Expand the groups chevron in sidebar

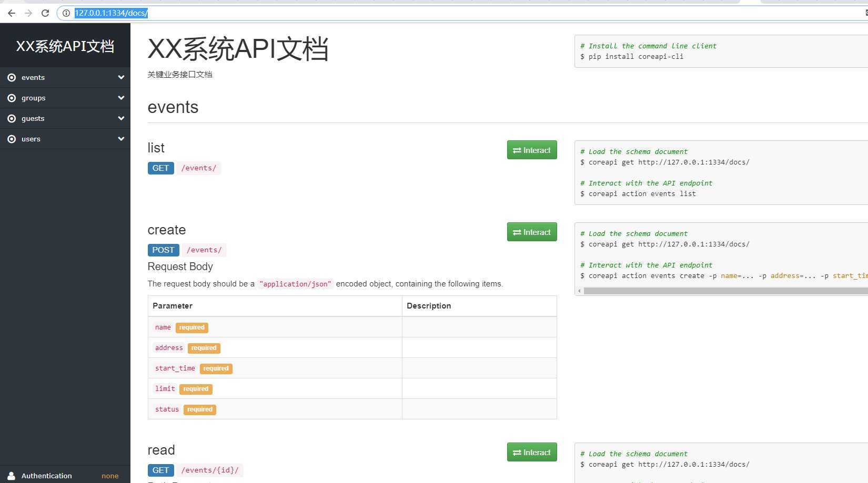(121, 98)
